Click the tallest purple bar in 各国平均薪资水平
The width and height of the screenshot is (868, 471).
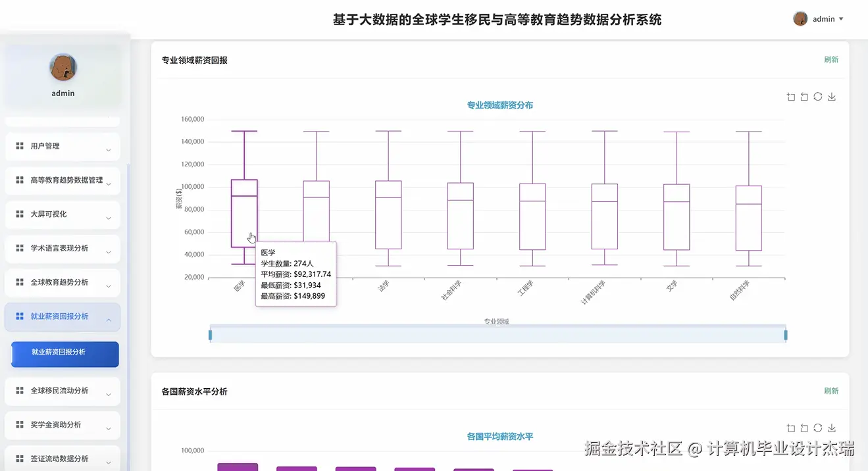[x=238, y=467]
